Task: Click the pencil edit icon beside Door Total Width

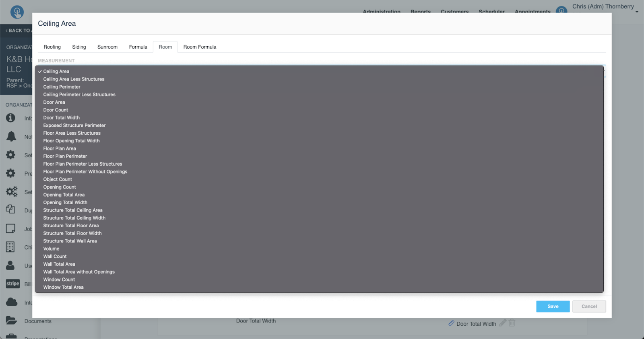Action: (502, 323)
